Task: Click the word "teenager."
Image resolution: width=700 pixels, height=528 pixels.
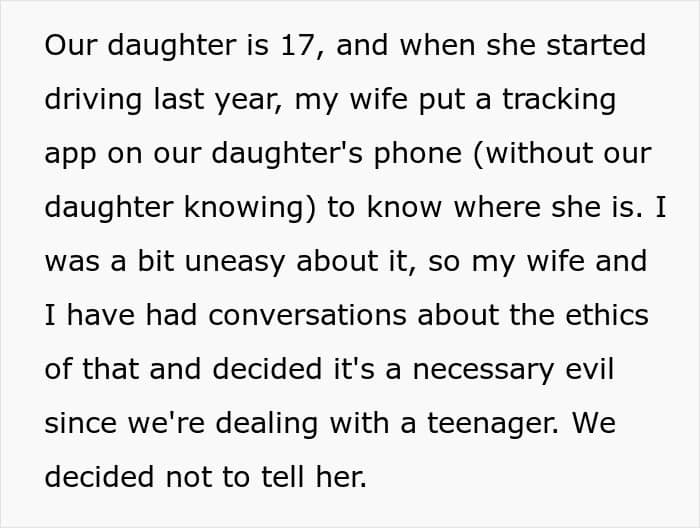Action: [493, 424]
